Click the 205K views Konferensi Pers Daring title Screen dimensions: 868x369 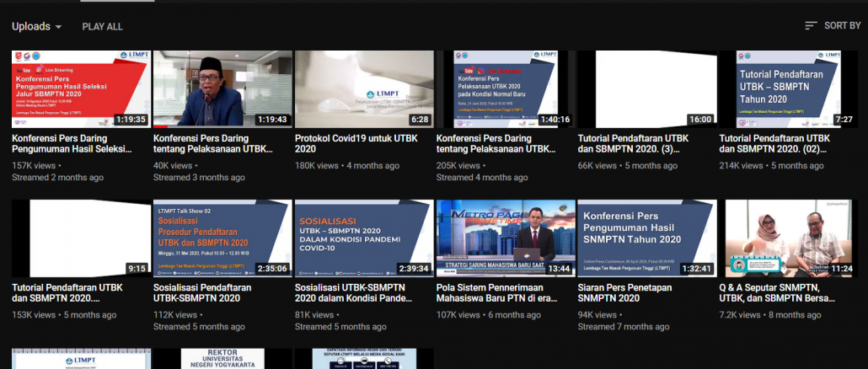pos(496,144)
